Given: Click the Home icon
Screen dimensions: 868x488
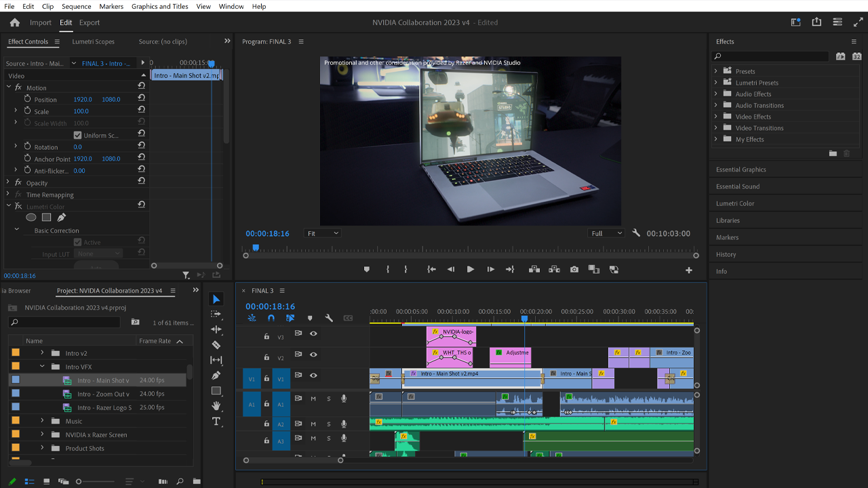Looking at the screenshot, I should 15,22.
